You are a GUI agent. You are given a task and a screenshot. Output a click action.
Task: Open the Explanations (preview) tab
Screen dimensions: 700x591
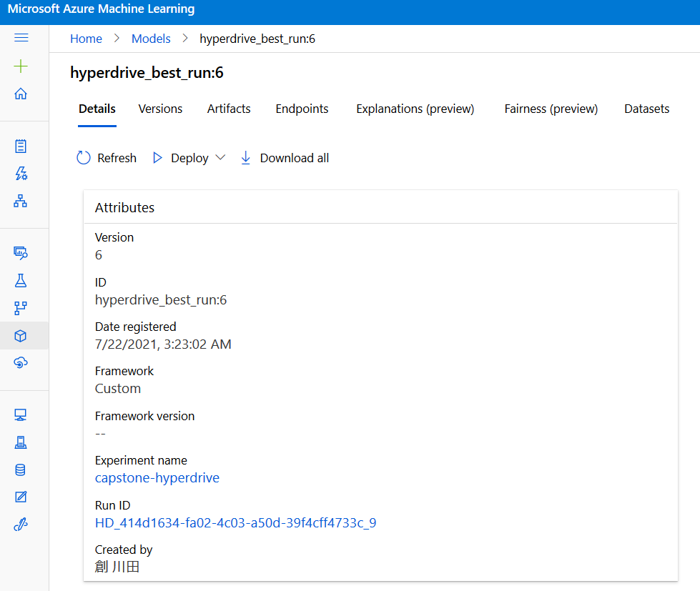coord(415,109)
